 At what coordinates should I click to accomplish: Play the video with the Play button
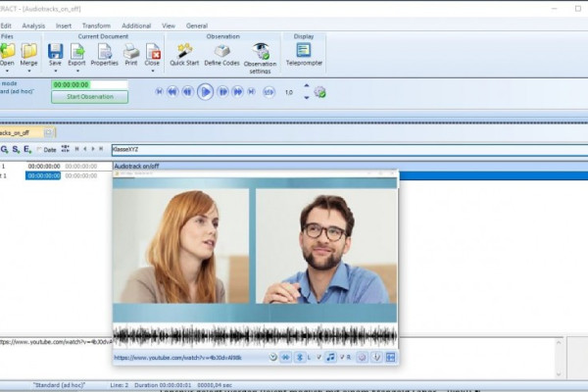coord(205,92)
